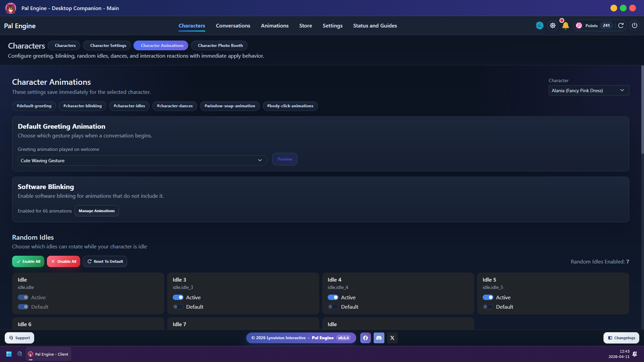Screen dimensions: 644x362
Task: Click the 'Enabled for 66 animations' text
Action: click(45, 211)
